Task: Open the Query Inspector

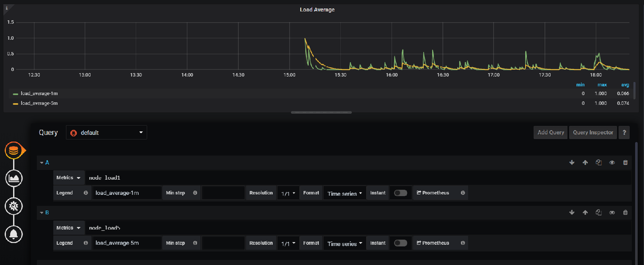Action: (592, 132)
